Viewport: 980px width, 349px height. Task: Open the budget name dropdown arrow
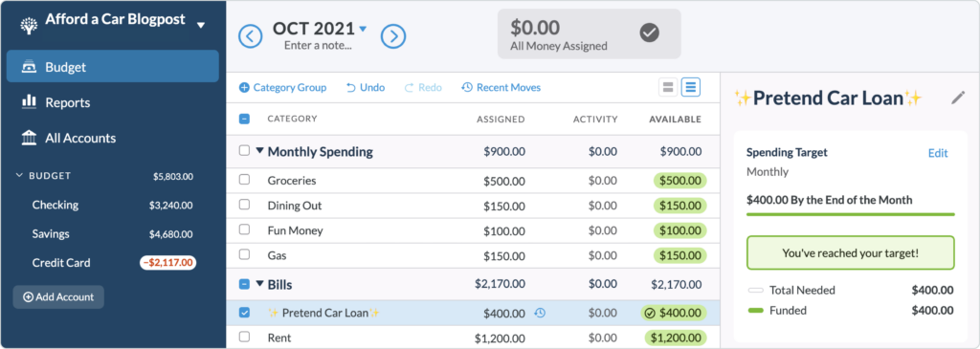201,26
